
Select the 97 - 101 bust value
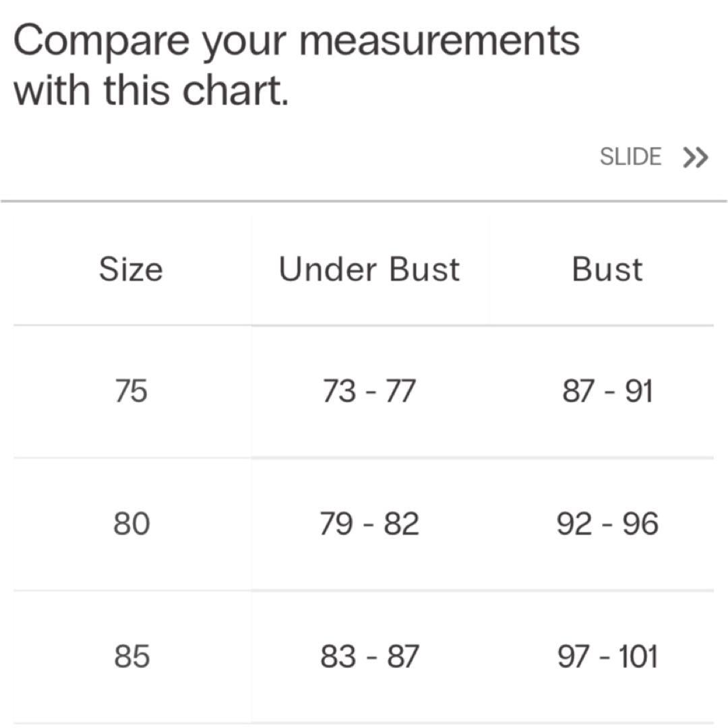(x=607, y=657)
